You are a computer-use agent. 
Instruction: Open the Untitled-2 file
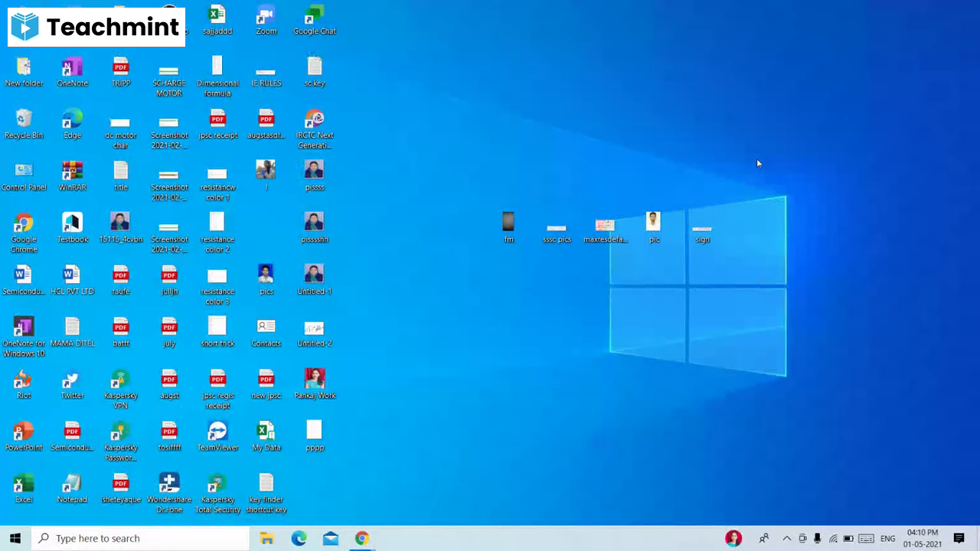coord(315,334)
